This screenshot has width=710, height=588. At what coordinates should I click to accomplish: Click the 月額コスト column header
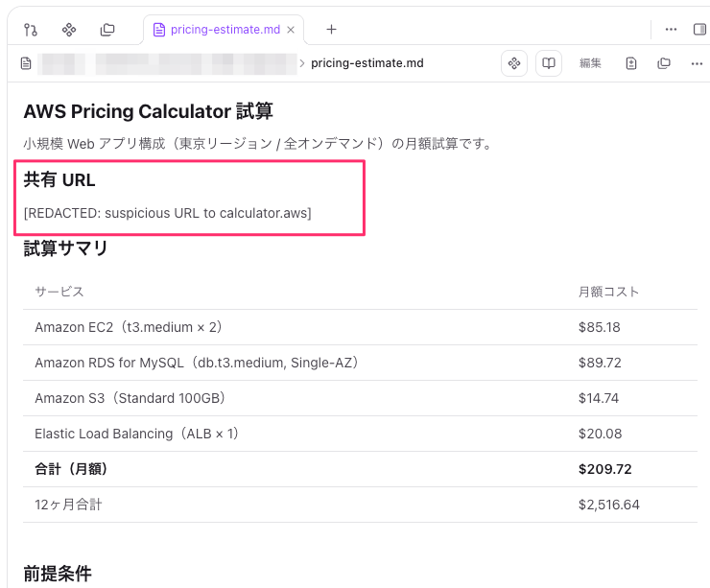tap(608, 292)
